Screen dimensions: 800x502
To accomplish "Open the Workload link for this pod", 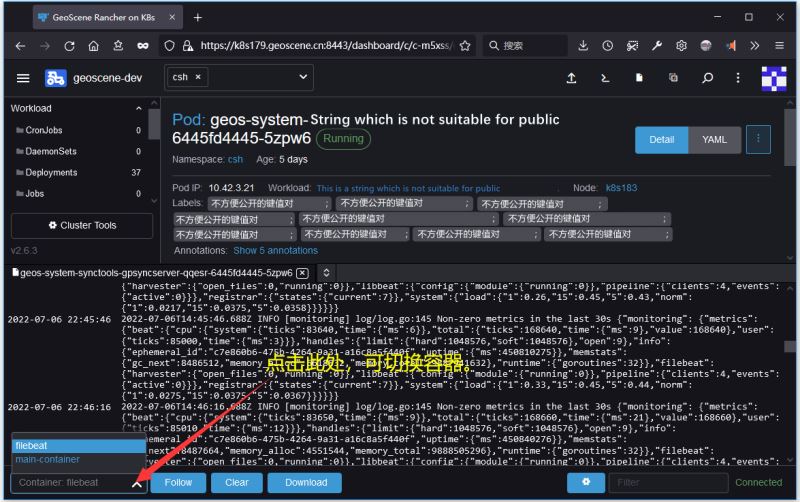I will point(408,188).
